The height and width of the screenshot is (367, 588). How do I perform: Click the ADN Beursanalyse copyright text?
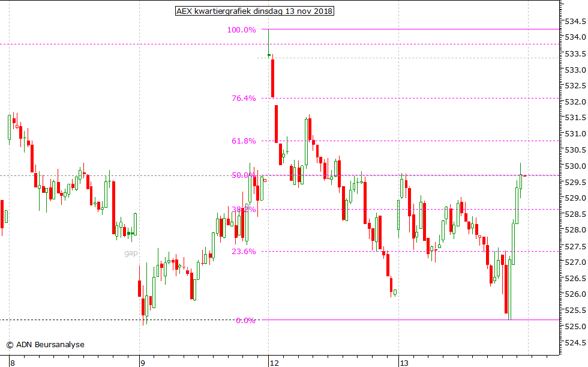click(46, 345)
